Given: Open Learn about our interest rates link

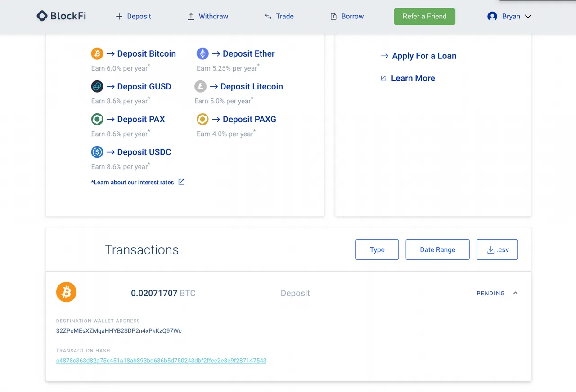Looking at the screenshot, I should (x=132, y=182).
